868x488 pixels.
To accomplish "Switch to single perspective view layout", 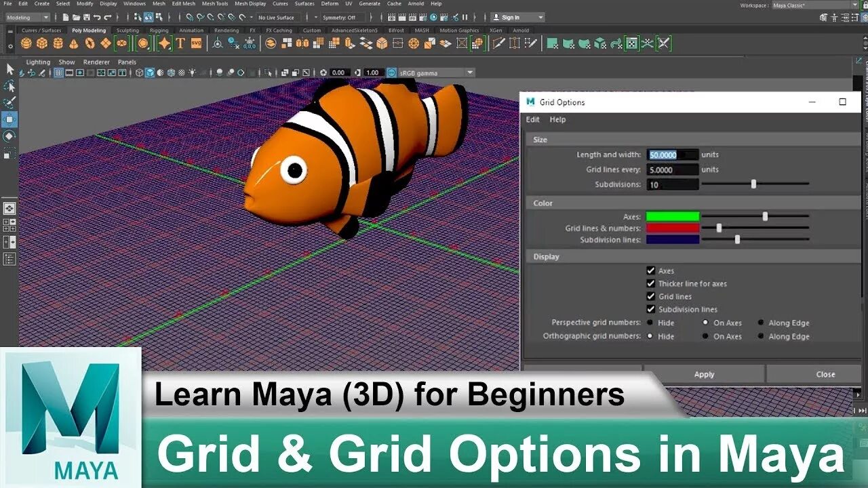I will coord(9,208).
